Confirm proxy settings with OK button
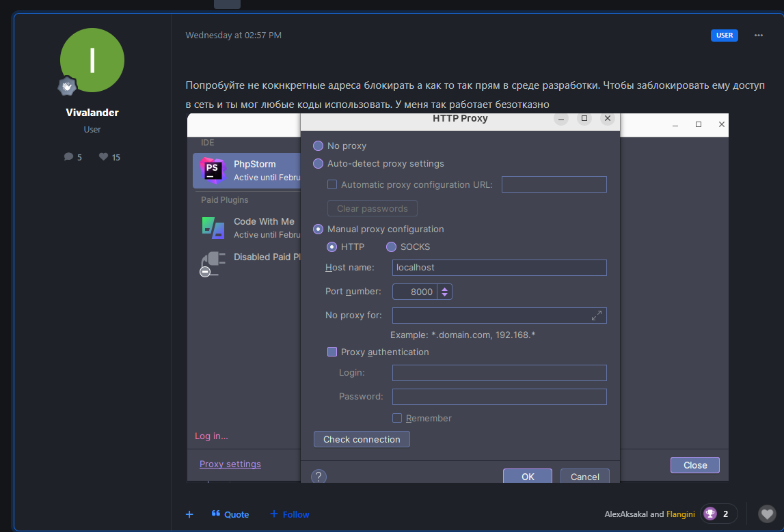 528,477
